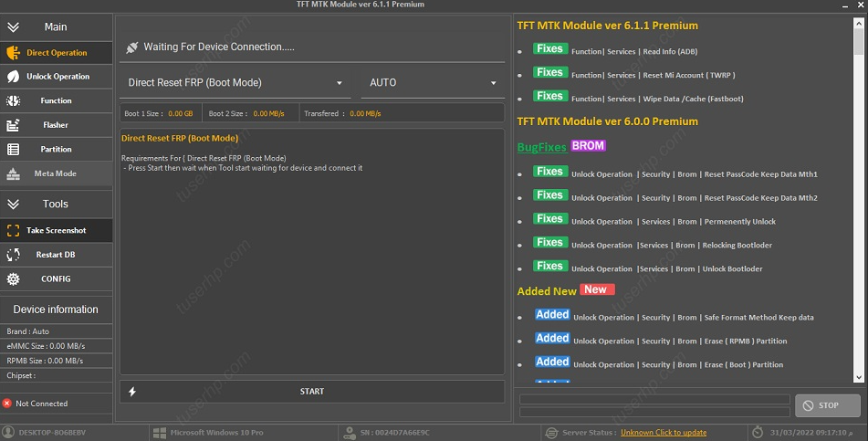The image size is (868, 441).
Task: Click the Partition list icon
Action: tap(14, 149)
